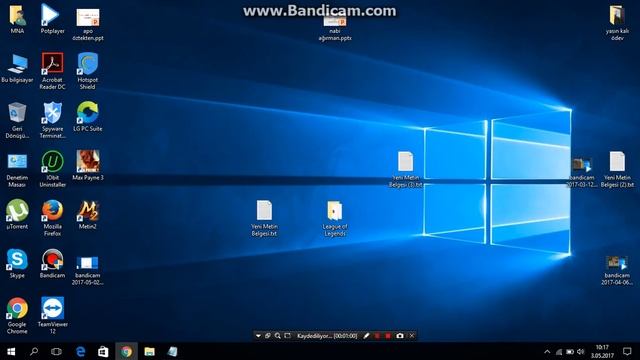Launch IObit Uninstaller shortcut

tap(52, 169)
